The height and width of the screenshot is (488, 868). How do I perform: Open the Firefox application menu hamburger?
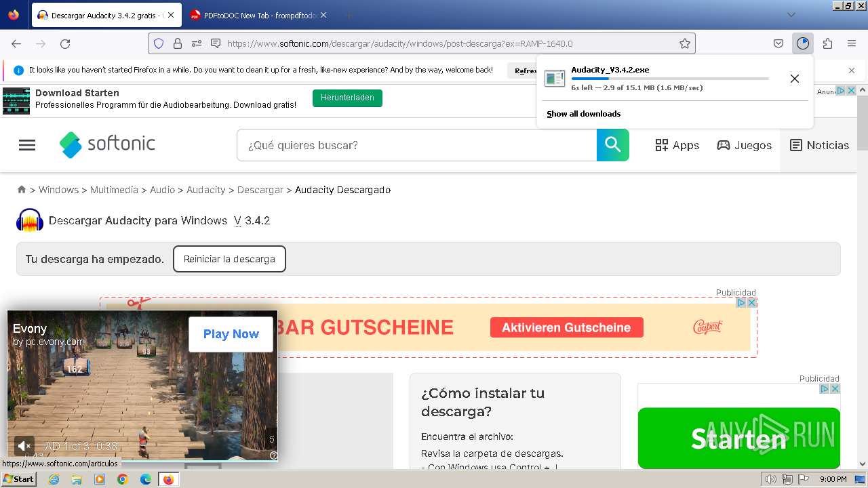[852, 43]
